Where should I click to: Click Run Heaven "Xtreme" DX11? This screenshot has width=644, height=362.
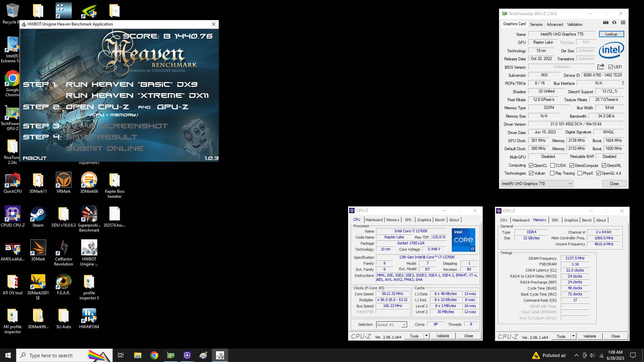tap(137, 96)
